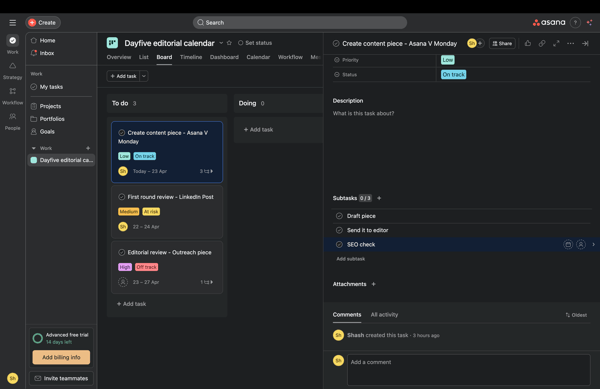Open the Work section in the left rail
The image size is (600, 389).
(x=13, y=44)
